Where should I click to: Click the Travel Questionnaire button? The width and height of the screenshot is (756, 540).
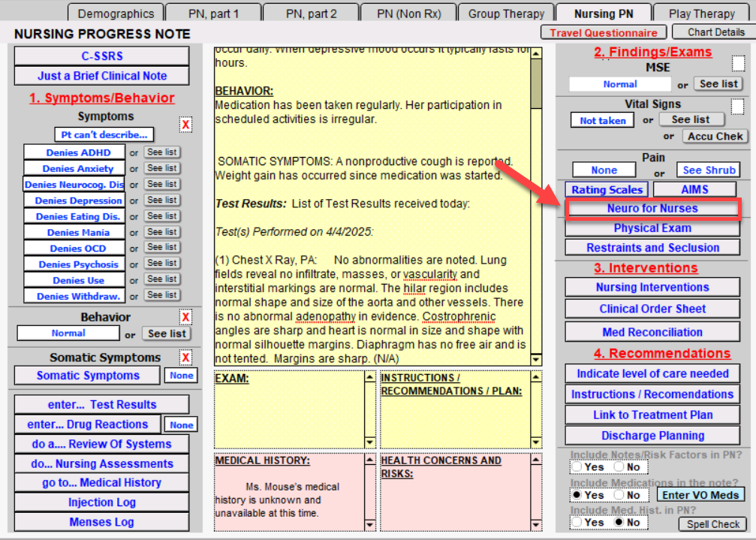coord(604,32)
